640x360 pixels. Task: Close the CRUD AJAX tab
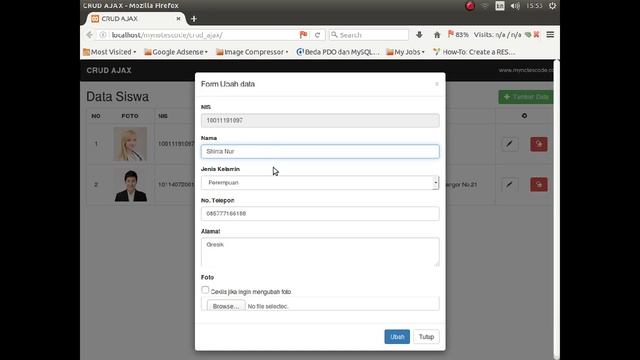click(178, 19)
